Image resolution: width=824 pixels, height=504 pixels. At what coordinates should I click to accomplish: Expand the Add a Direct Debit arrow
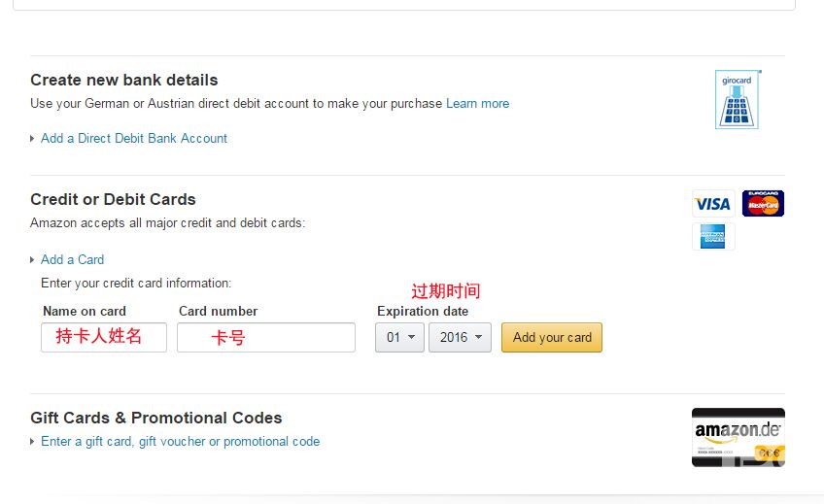click(x=33, y=139)
